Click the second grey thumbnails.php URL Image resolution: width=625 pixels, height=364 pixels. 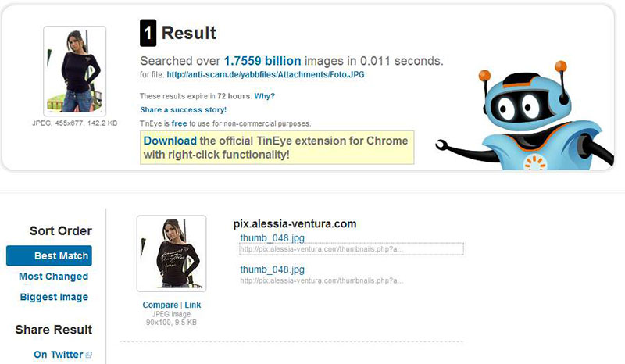click(321, 280)
